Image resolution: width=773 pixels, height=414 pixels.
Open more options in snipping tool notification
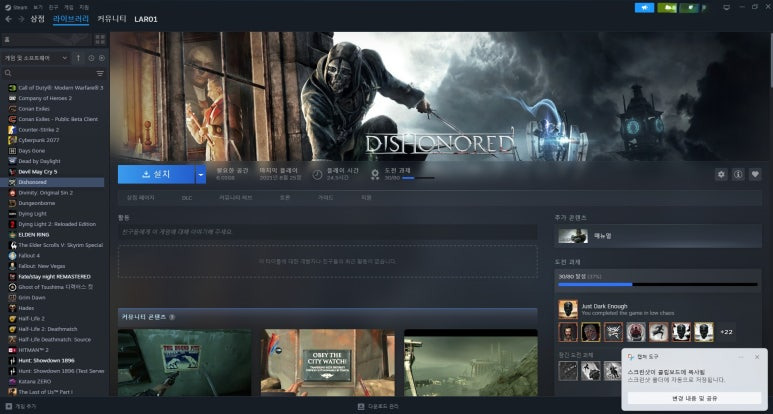click(x=741, y=357)
